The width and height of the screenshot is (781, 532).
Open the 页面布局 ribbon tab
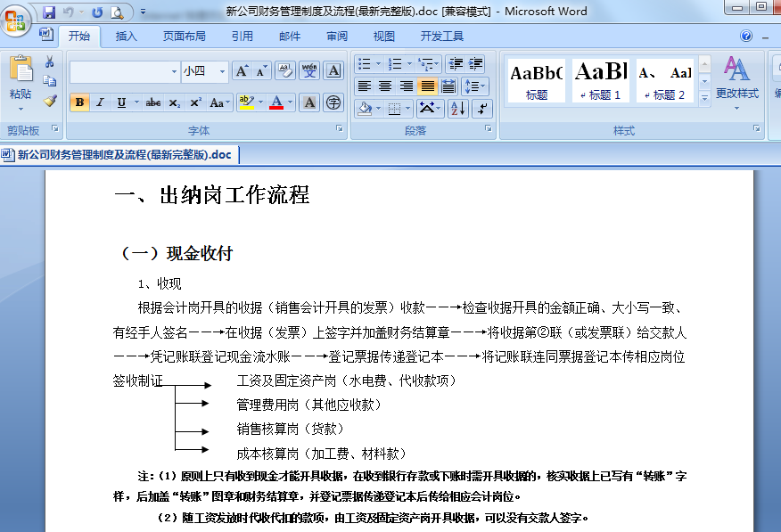click(x=185, y=37)
